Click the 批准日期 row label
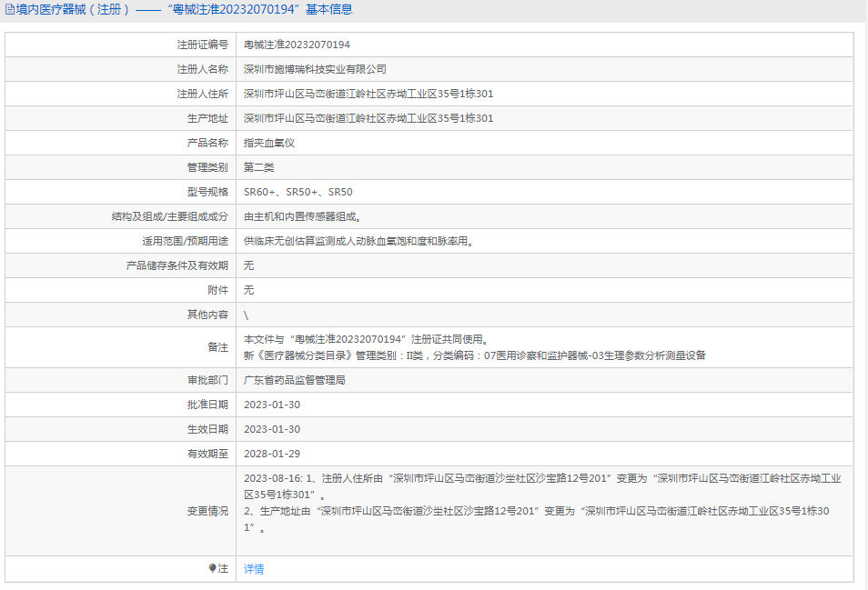The width and height of the screenshot is (868, 590). (207, 405)
